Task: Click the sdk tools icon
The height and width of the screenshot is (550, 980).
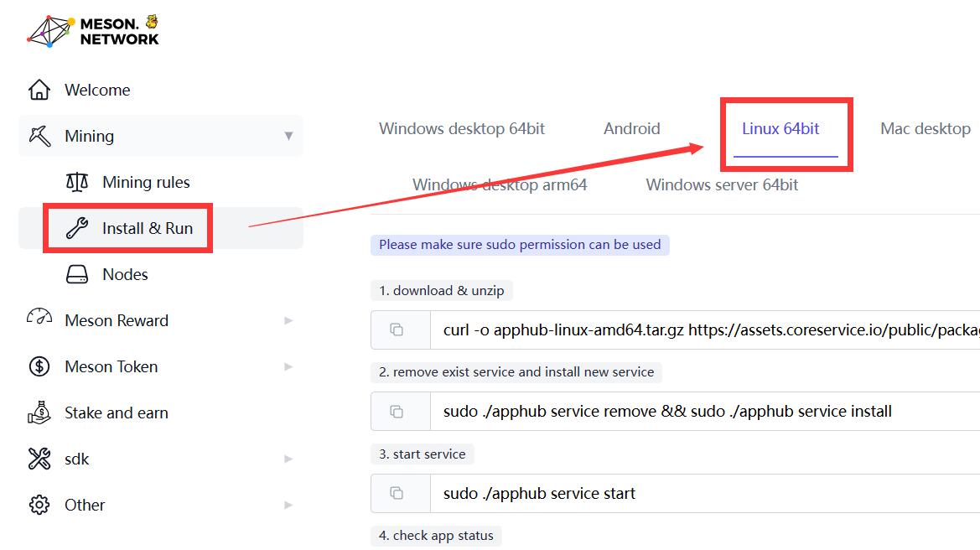Action: pyautogui.click(x=39, y=459)
